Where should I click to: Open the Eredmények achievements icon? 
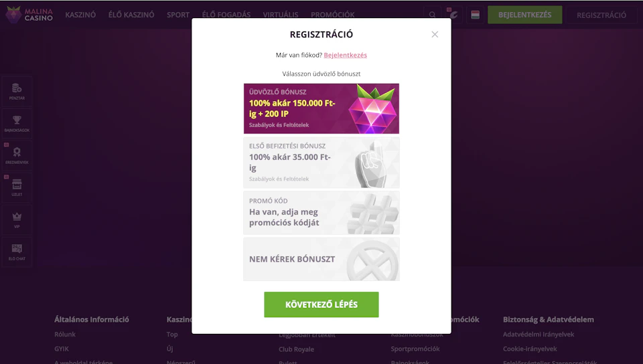(x=17, y=156)
